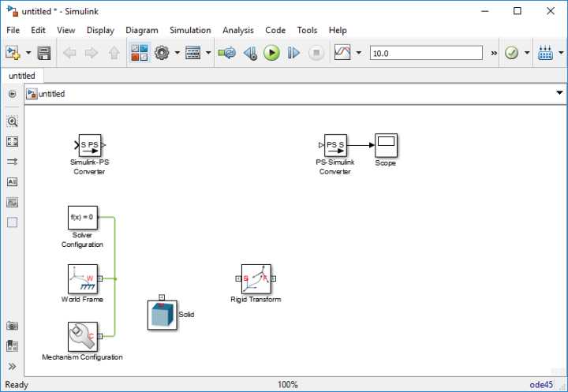Viewport: 568px width, 392px height.
Task: Select the World Frame block
Action: pyautogui.click(x=83, y=278)
